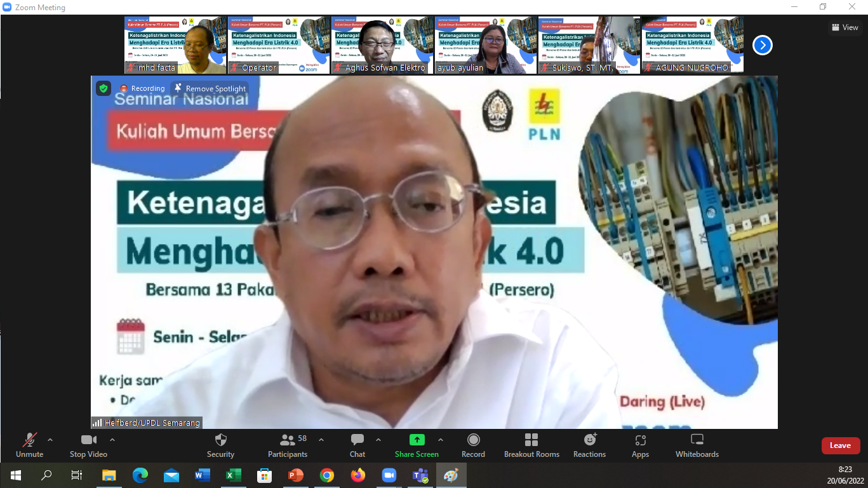Open Zoom Apps
868x488 pixels.
tap(640, 440)
